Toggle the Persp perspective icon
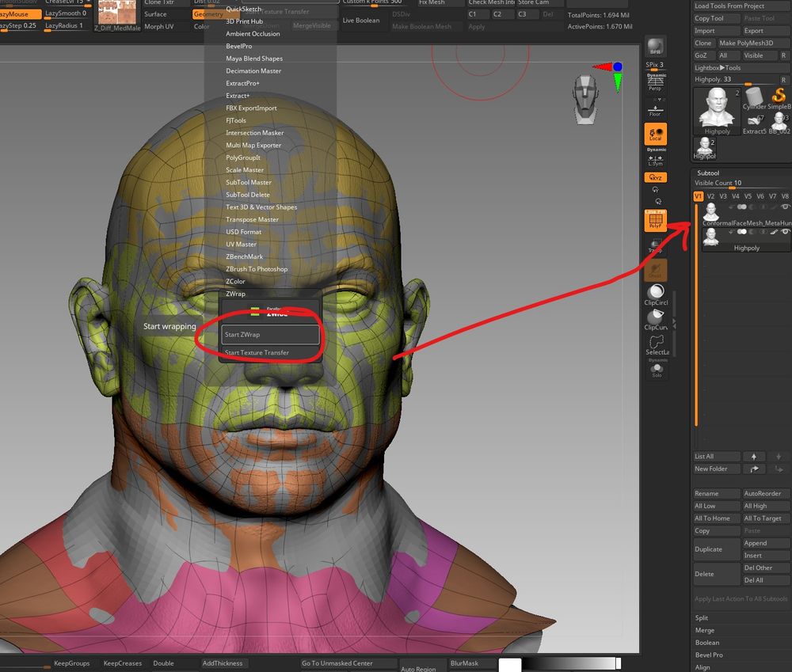This screenshot has width=792, height=672. pos(655,82)
